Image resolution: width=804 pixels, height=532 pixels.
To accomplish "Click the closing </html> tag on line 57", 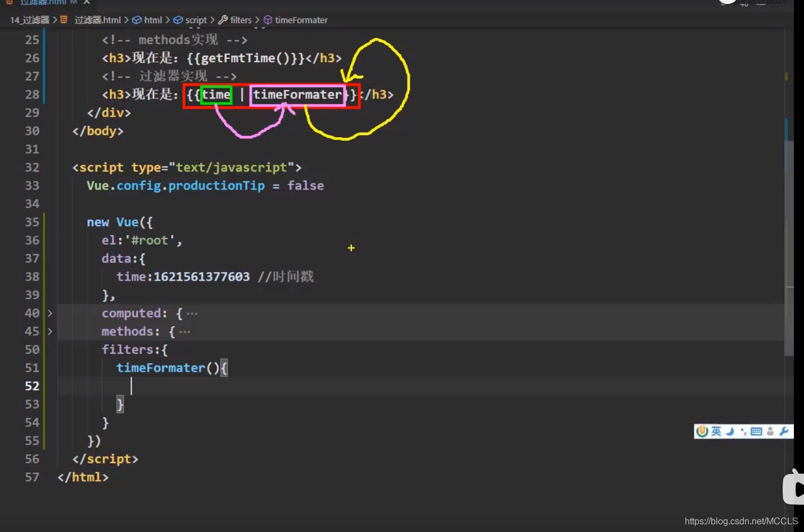I will click(x=83, y=477).
